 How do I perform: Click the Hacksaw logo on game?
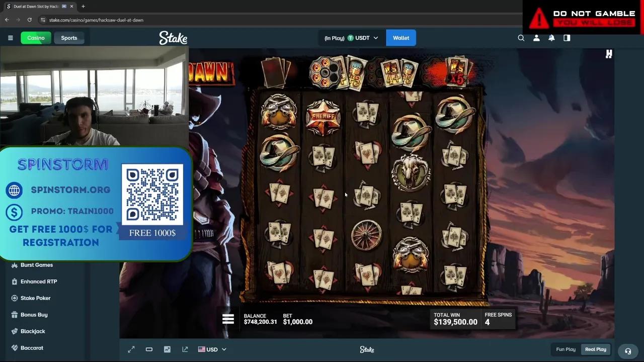[x=609, y=54]
